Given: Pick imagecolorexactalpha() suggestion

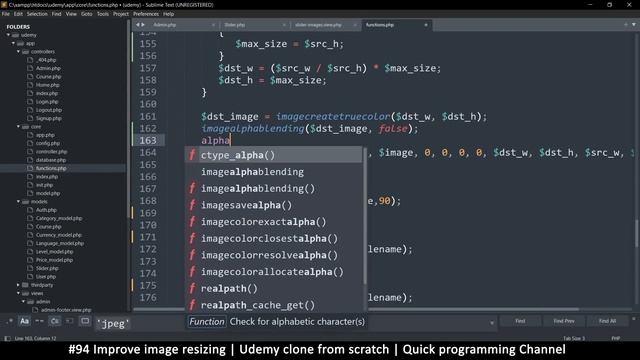Looking at the screenshot, I should click(273, 222).
